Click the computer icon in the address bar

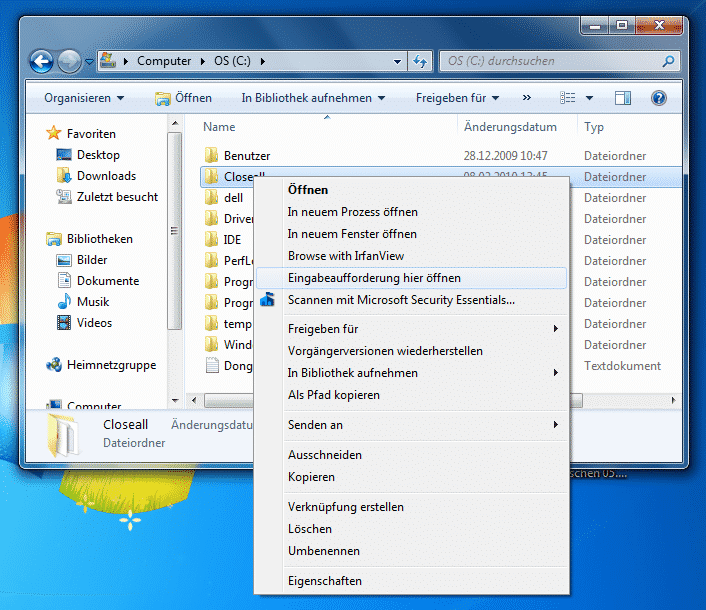pyautogui.click(x=108, y=60)
